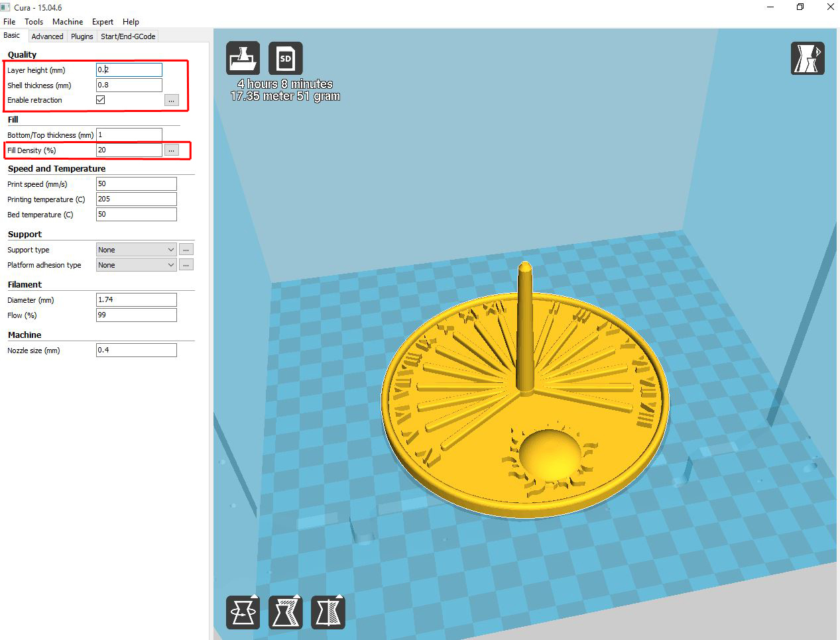This screenshot has width=840, height=640.
Task: Click the Cura application icon in title bar
Action: pyautogui.click(x=6, y=7)
